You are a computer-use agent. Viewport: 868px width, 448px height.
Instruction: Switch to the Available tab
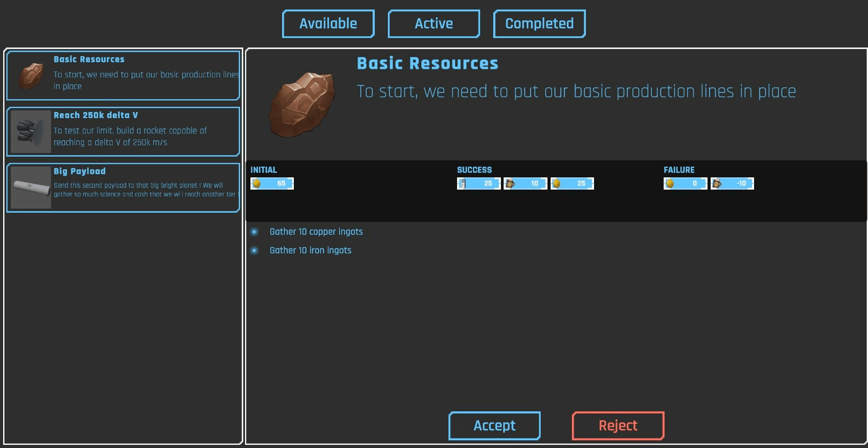tap(328, 24)
